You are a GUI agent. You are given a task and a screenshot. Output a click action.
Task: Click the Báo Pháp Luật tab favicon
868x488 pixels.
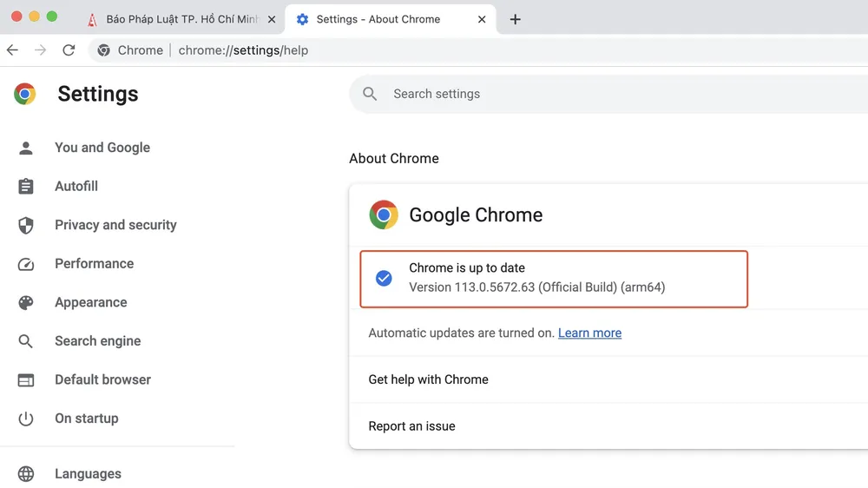(92, 20)
